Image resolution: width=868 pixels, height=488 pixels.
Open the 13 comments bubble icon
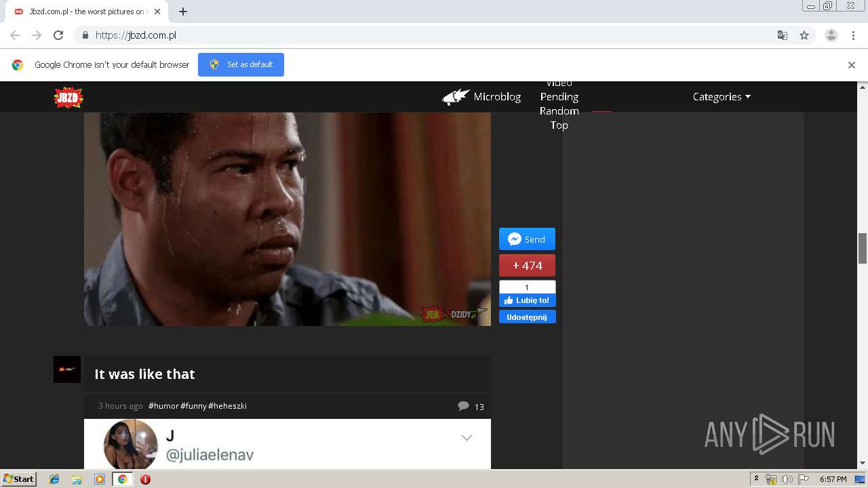click(x=463, y=406)
